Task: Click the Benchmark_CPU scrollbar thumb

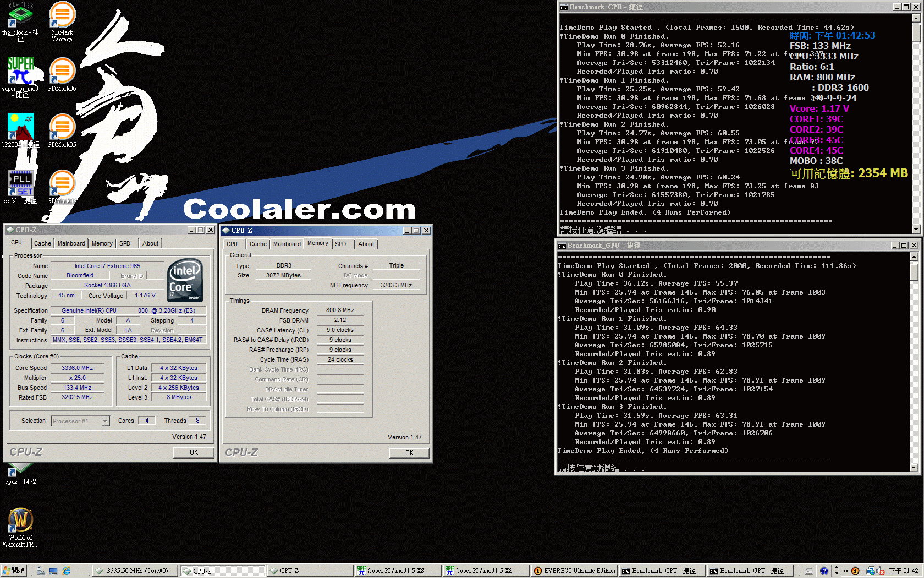Action: click(x=916, y=32)
